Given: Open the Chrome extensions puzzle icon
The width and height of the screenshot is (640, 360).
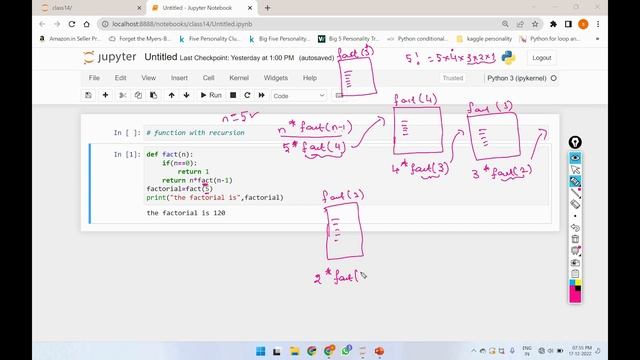Looking at the screenshot, I should (553, 24).
